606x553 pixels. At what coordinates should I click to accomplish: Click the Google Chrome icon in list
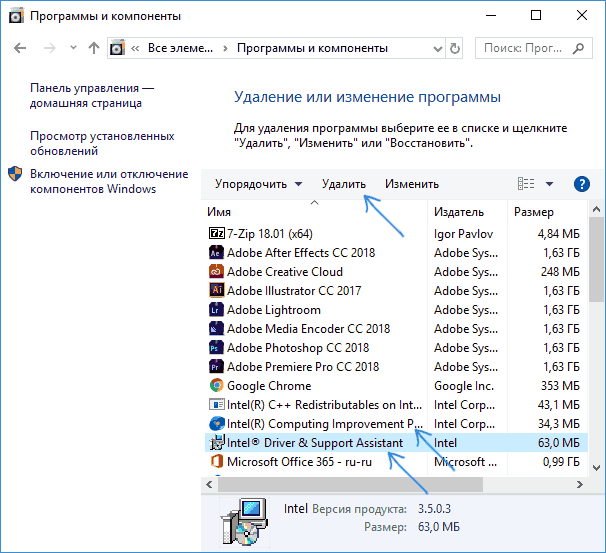click(x=216, y=385)
